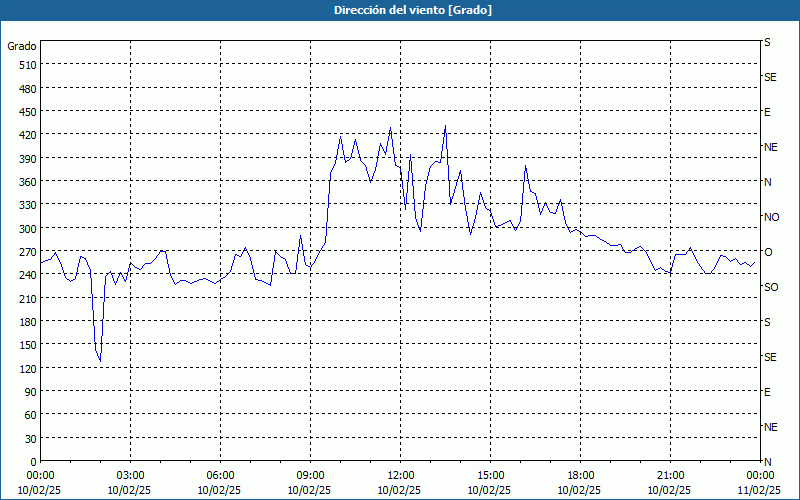Click the 300 y-axis value
Viewport: 800px width, 500px height.
(x=29, y=229)
